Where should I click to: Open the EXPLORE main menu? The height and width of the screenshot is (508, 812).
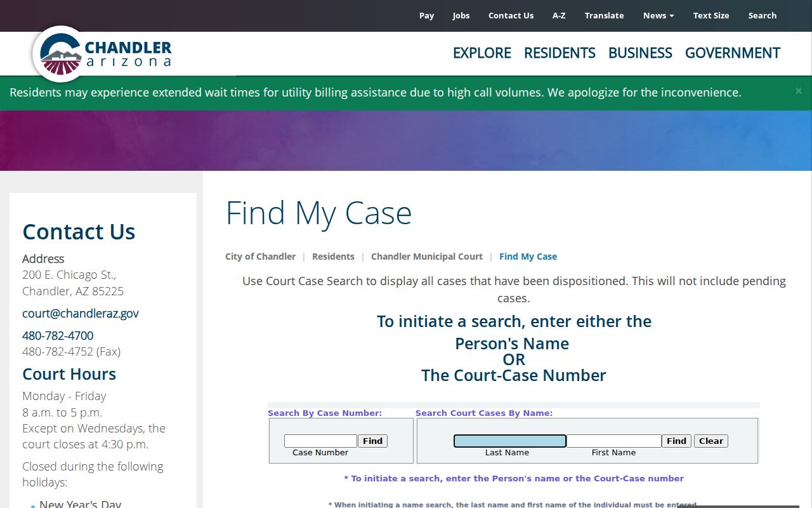tap(482, 53)
